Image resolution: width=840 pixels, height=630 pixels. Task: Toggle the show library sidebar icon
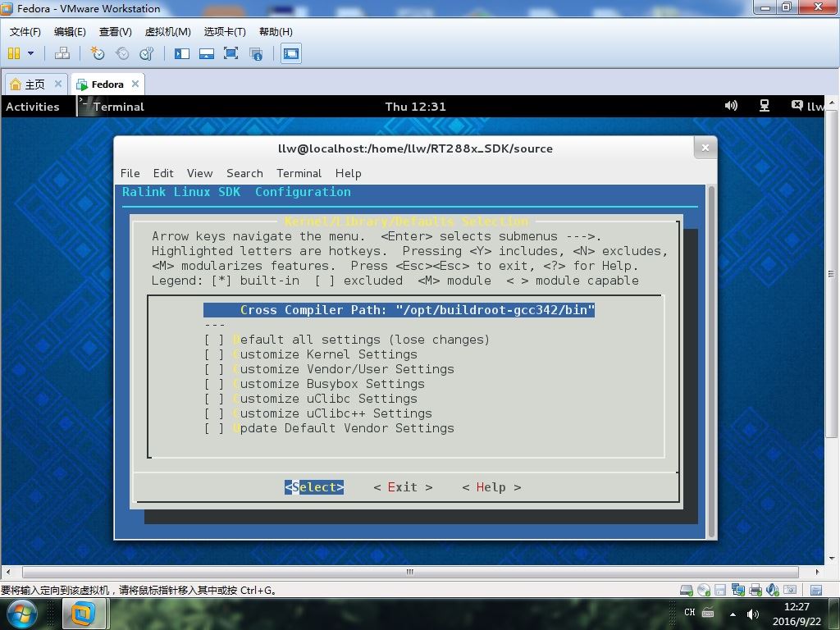click(182, 53)
